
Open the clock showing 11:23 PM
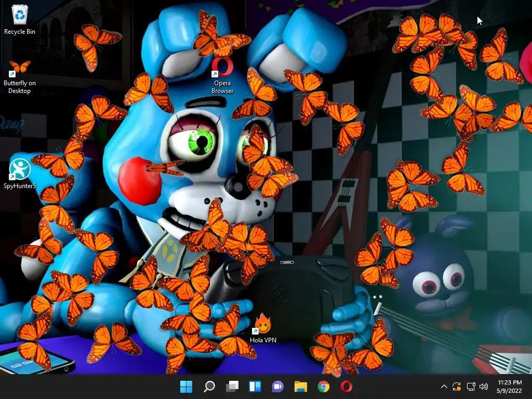[x=509, y=387]
